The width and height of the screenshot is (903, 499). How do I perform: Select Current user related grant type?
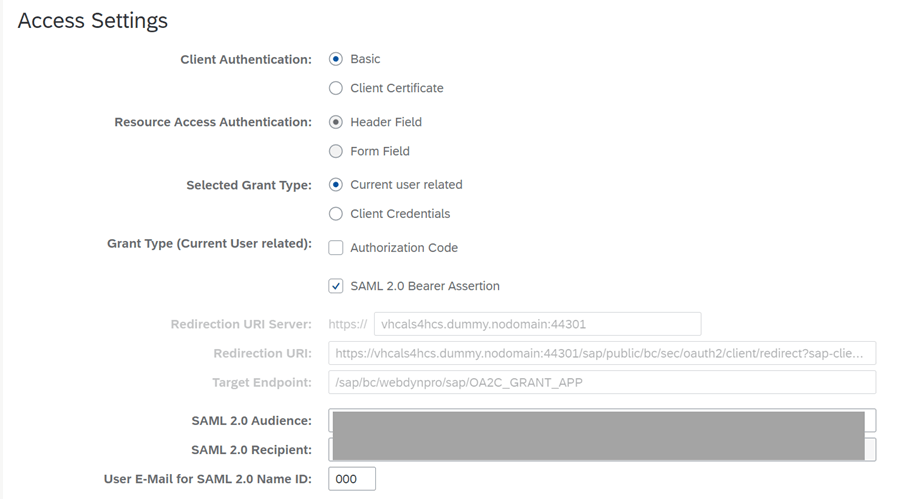coord(336,185)
